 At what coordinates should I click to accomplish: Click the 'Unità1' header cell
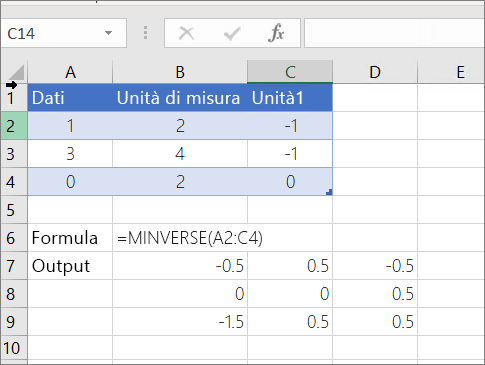[290, 98]
